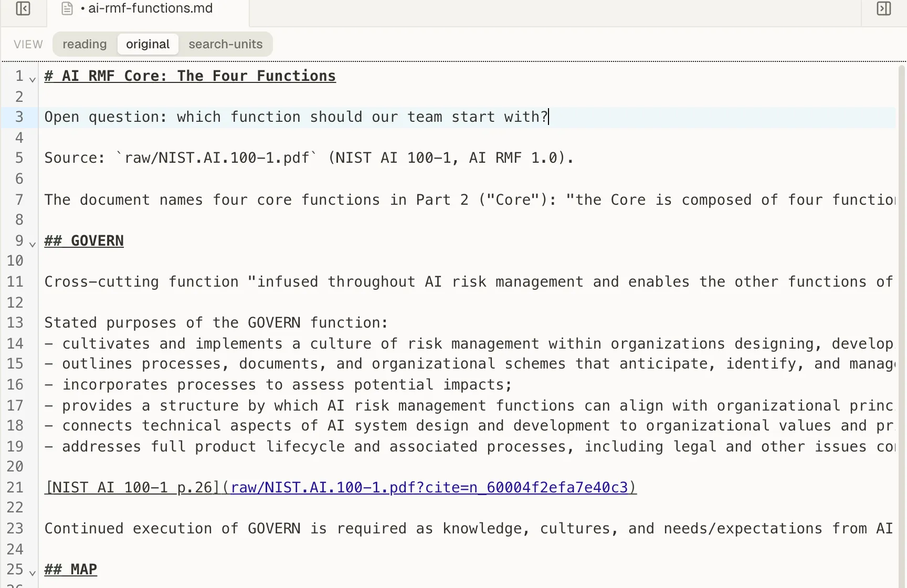907x588 pixels.
Task: Click line number 7 in the gutter
Action: (19, 200)
